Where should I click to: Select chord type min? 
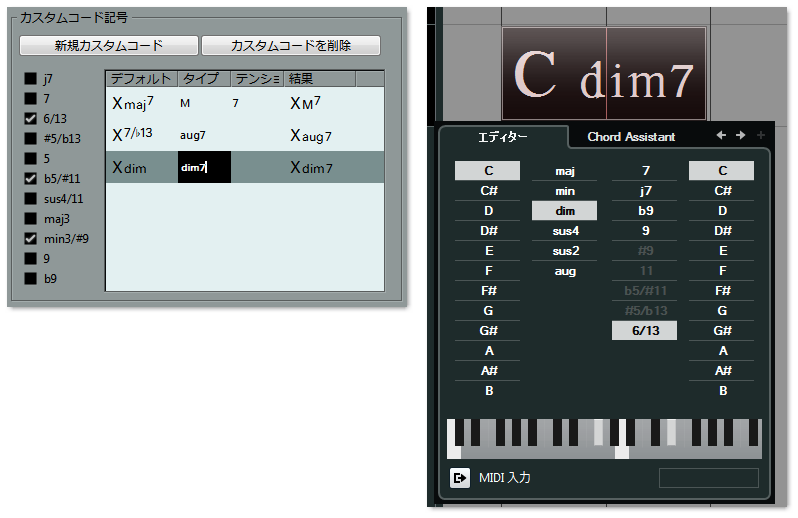[x=564, y=191]
